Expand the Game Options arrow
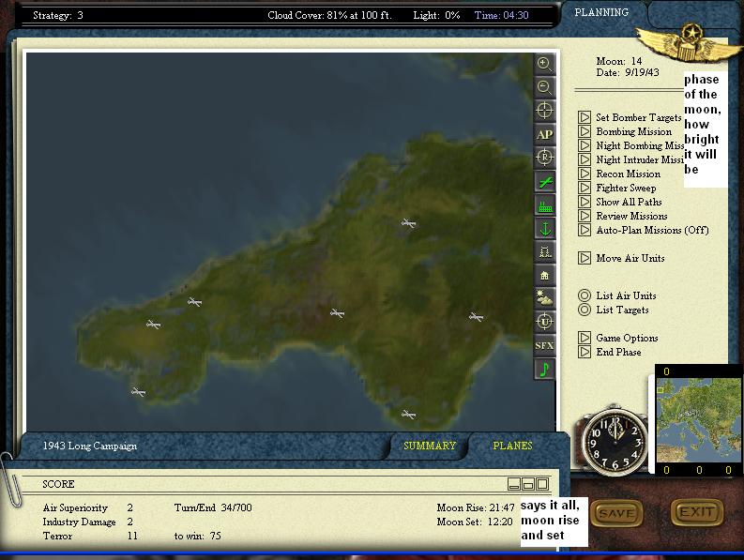The height and width of the screenshot is (560, 744). click(x=585, y=338)
